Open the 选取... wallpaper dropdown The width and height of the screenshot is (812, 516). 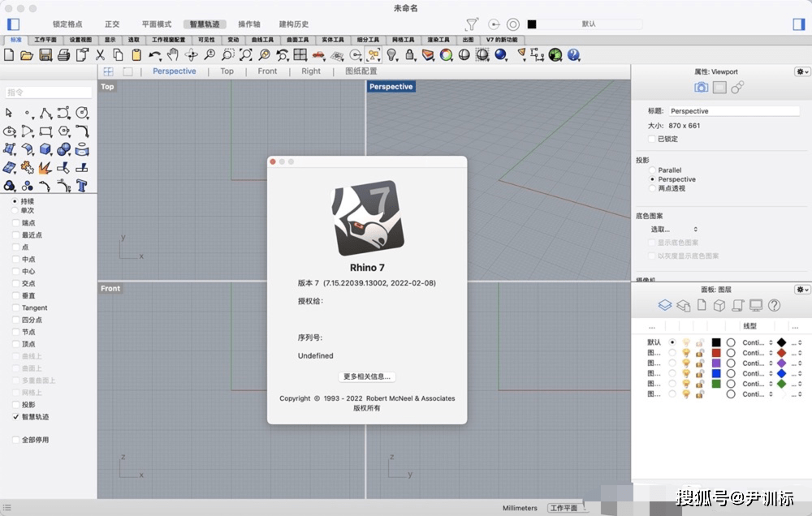coord(674,230)
